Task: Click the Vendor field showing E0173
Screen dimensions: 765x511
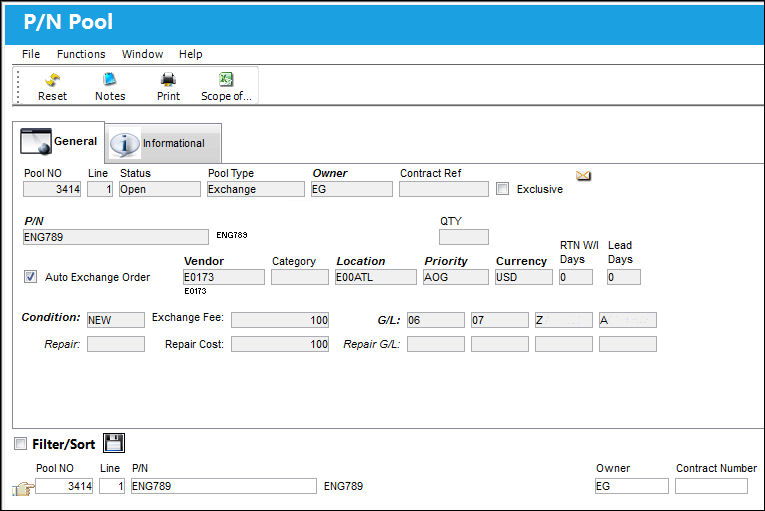Action: pos(224,277)
